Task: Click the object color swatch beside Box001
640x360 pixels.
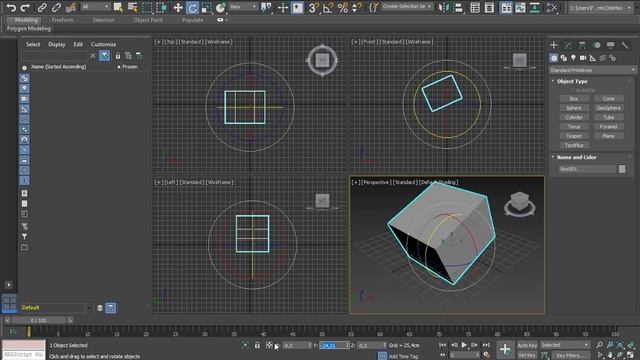Action: click(622, 169)
